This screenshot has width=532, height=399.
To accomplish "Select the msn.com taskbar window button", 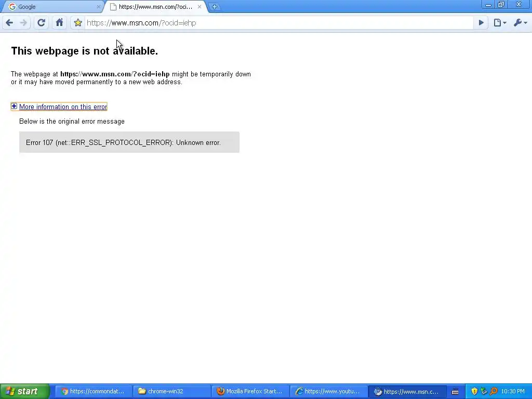I will click(x=406, y=391).
